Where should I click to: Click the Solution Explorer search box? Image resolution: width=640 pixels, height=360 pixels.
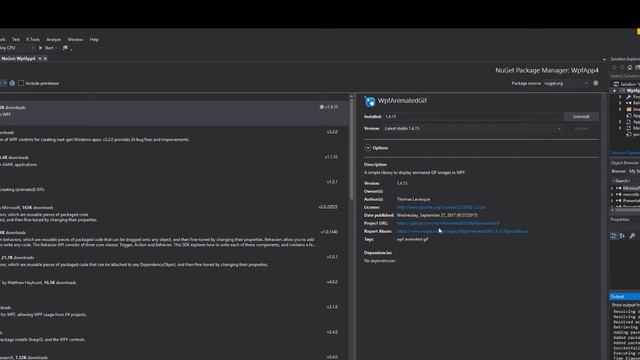pos(625,76)
